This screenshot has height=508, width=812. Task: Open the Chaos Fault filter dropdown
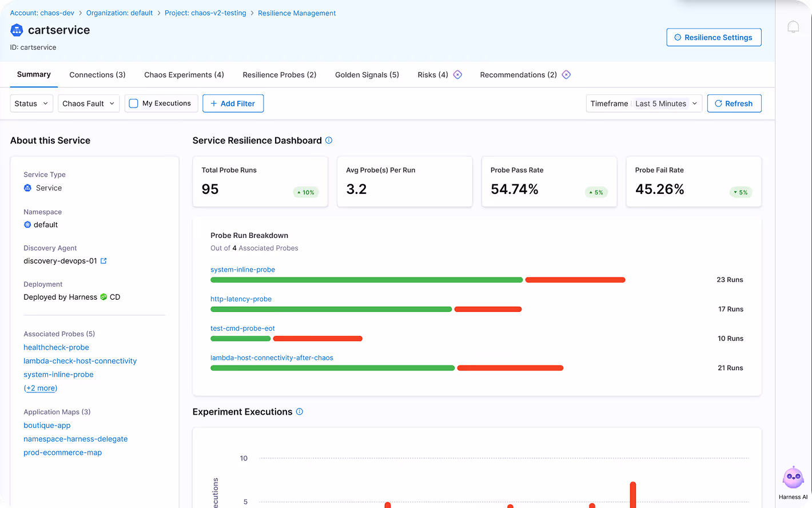click(89, 104)
